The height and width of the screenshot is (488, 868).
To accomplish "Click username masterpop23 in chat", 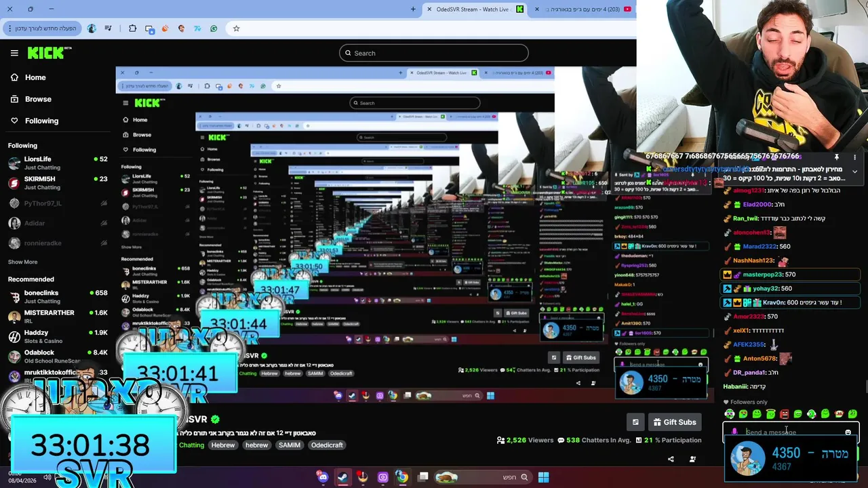I will click(x=763, y=274).
